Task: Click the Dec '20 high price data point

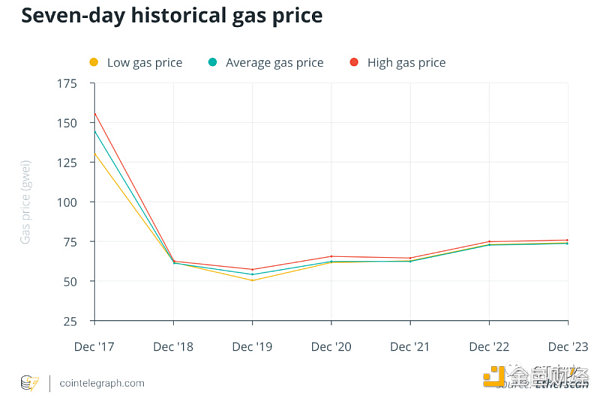Action: (x=331, y=256)
